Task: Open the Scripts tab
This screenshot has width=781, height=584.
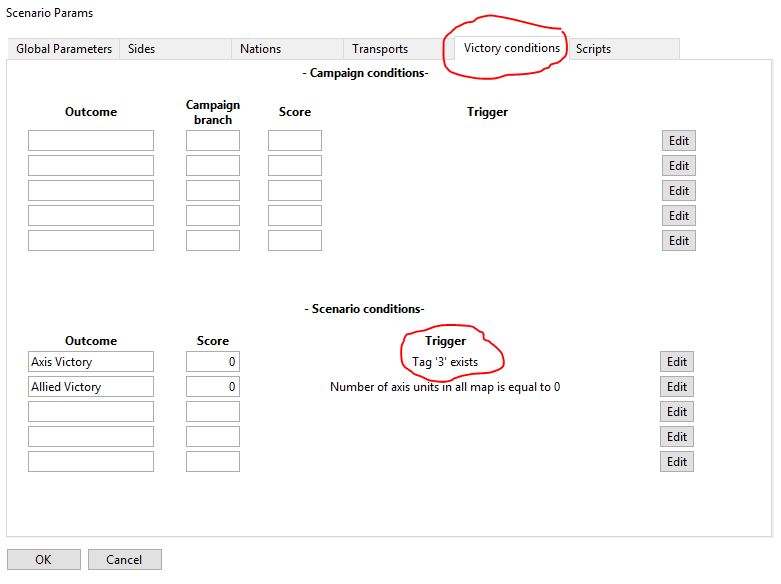Action: pyautogui.click(x=593, y=49)
